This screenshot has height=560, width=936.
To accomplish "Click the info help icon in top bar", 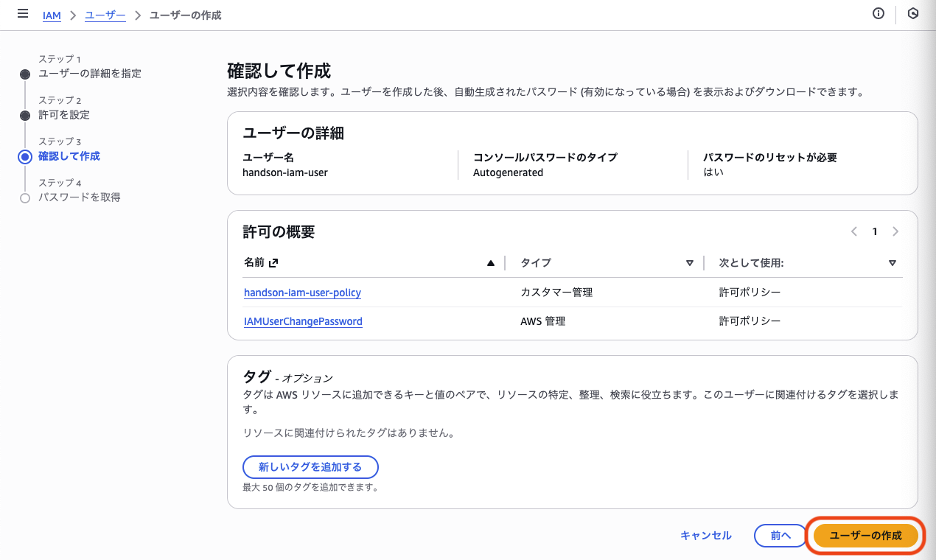I will [878, 13].
